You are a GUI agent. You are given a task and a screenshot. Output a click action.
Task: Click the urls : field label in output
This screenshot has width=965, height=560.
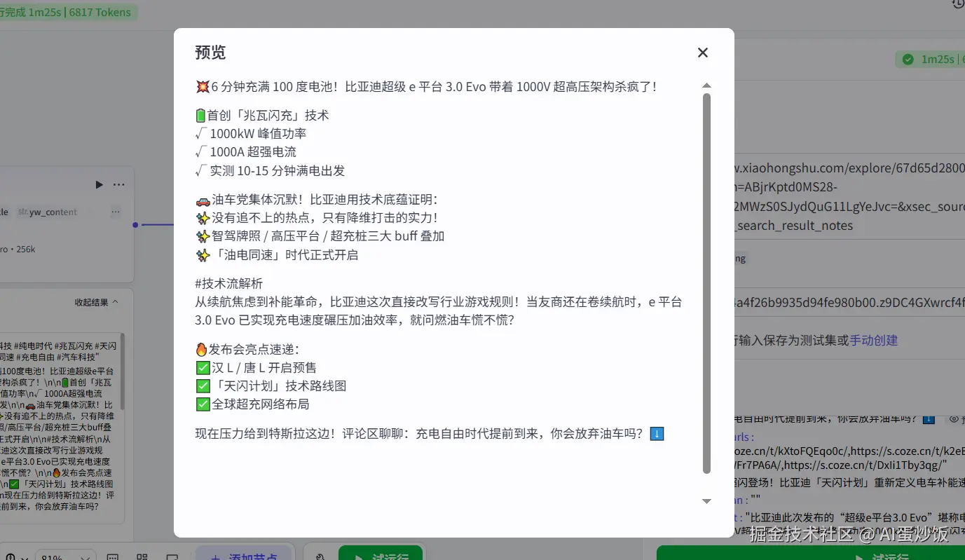click(x=744, y=437)
